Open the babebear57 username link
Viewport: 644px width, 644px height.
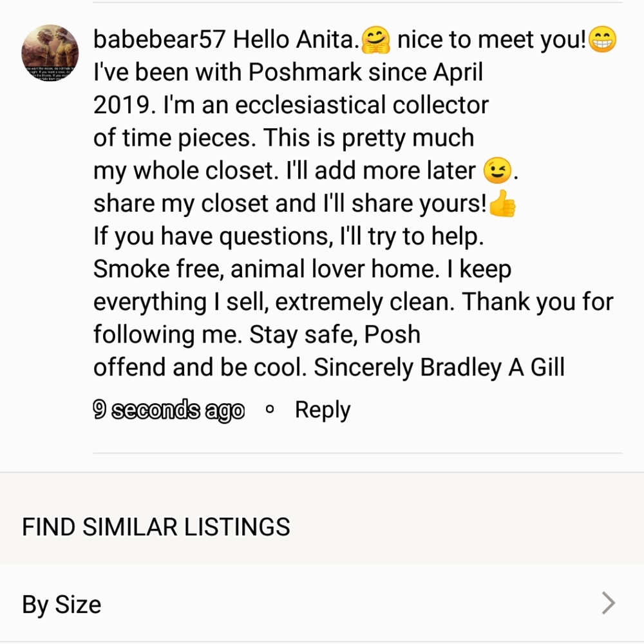159,41
